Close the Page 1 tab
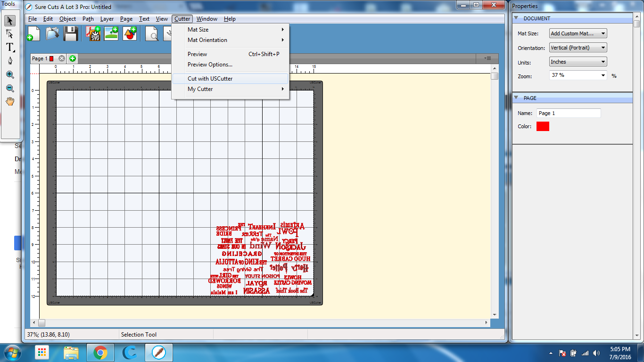This screenshot has width=644, height=362. pos(62,58)
